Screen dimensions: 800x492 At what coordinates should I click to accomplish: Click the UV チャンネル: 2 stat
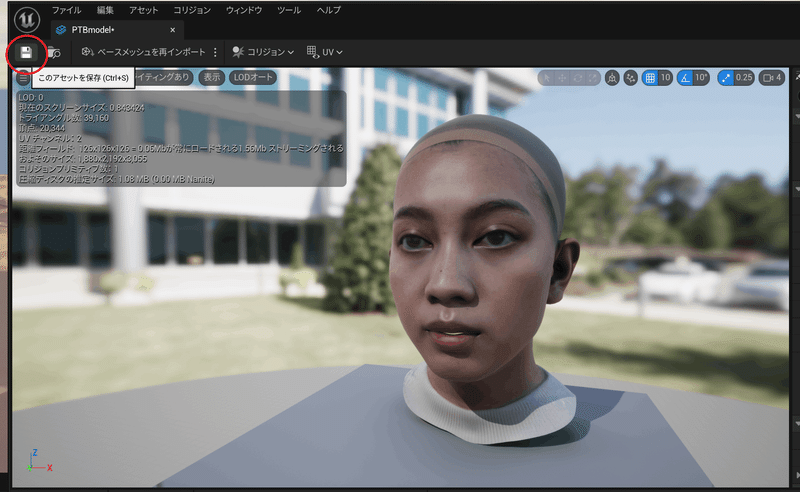pos(50,138)
